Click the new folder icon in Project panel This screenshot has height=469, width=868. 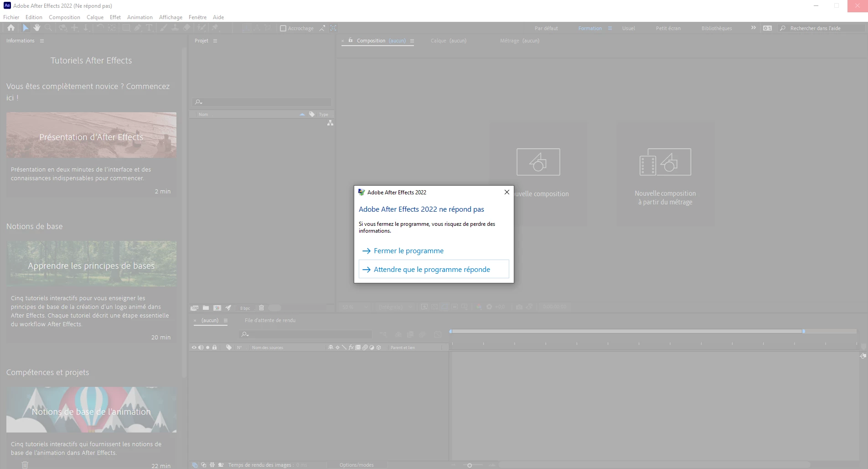pyautogui.click(x=206, y=308)
